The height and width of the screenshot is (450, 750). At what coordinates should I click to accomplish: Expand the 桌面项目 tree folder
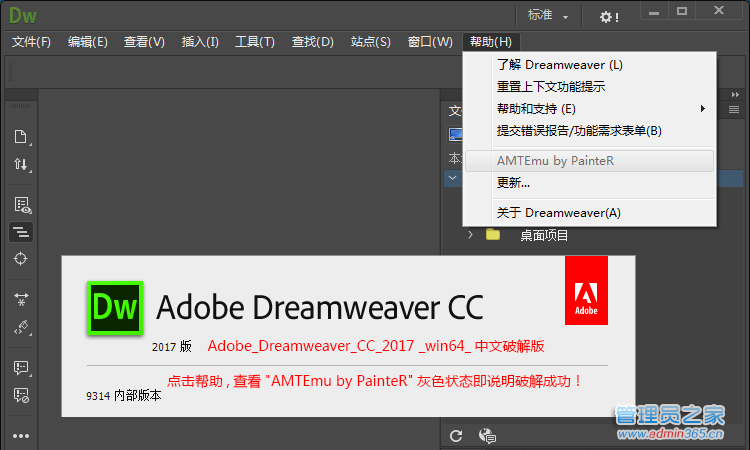471,235
